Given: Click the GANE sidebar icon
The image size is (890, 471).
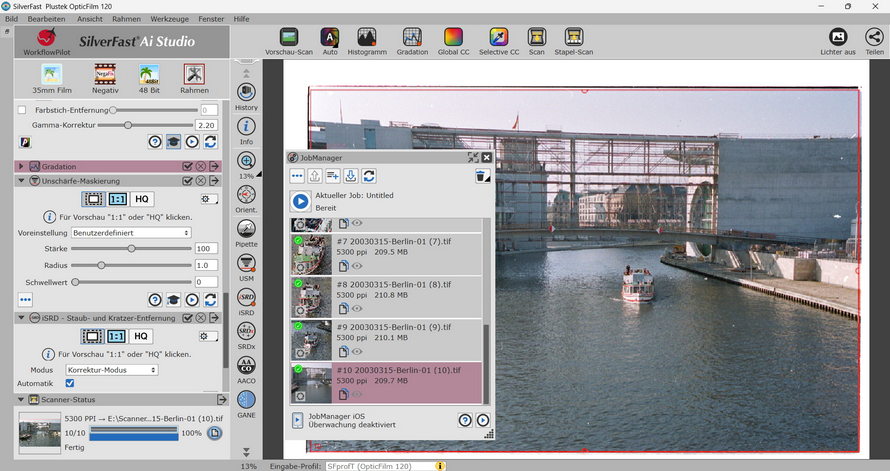Looking at the screenshot, I should click(x=246, y=399).
